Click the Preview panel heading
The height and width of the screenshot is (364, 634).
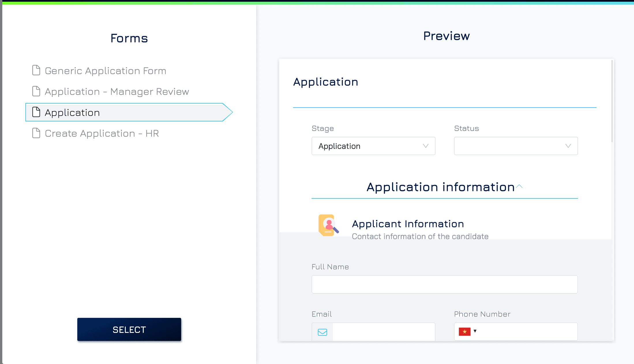(x=447, y=36)
